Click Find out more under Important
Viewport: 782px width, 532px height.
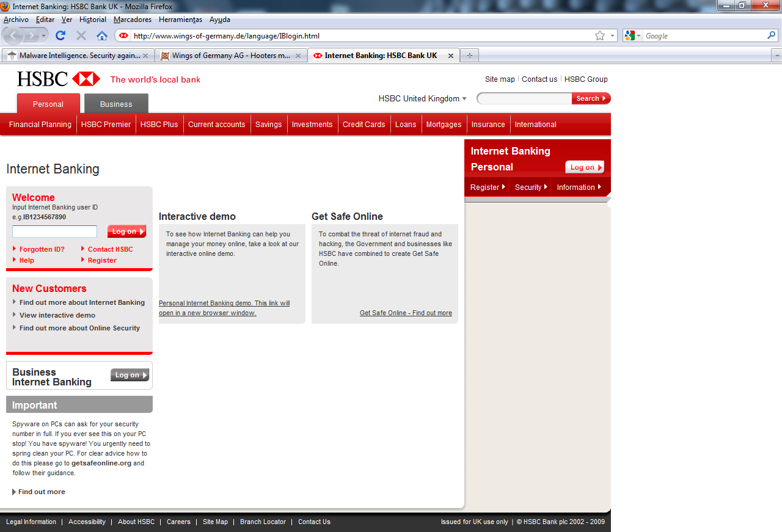[x=42, y=492]
